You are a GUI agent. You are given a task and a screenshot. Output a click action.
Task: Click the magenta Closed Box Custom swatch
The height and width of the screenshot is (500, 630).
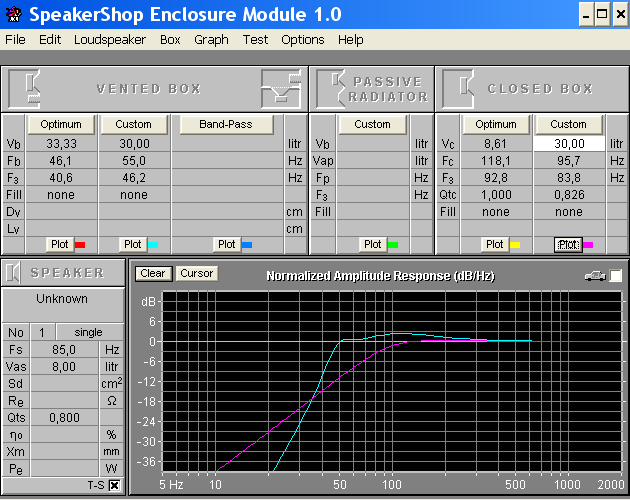click(588, 245)
